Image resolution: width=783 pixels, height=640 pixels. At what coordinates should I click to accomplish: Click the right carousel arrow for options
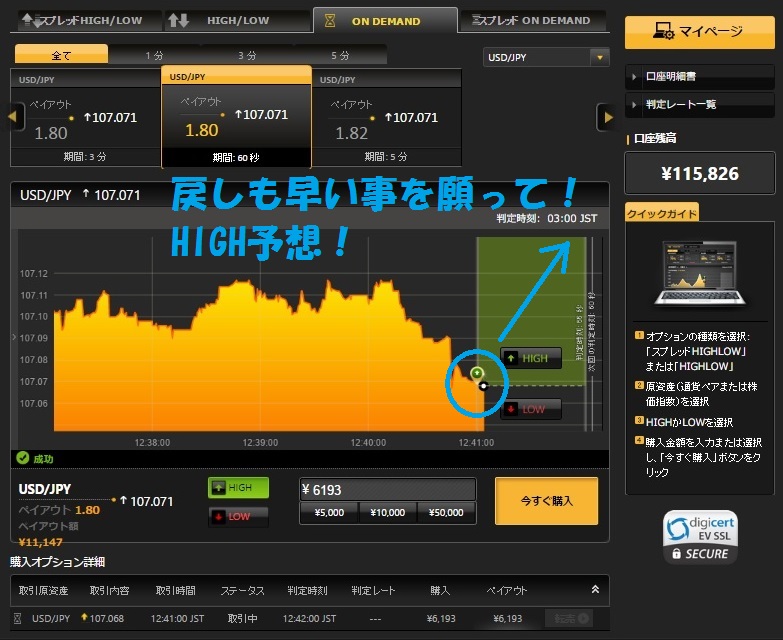coord(606,117)
